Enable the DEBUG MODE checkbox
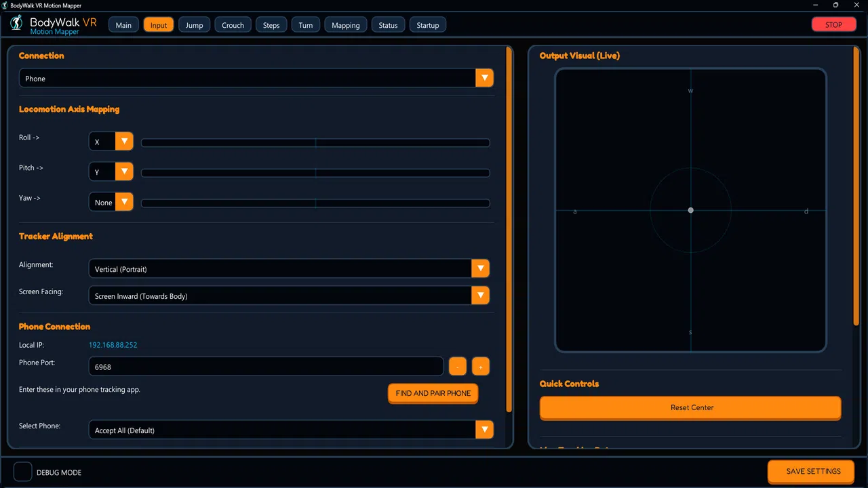This screenshot has height=488, width=868. [x=23, y=472]
